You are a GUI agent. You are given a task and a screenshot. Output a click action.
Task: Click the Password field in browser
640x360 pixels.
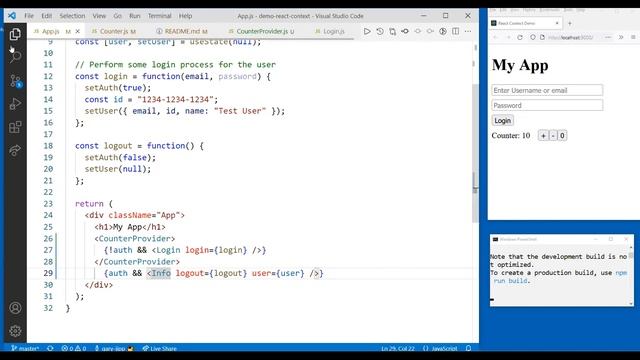point(547,105)
